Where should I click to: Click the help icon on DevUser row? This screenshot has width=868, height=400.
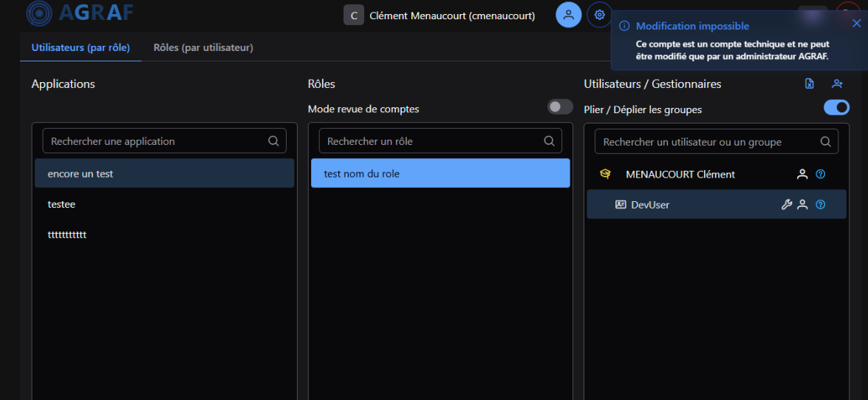tap(820, 205)
